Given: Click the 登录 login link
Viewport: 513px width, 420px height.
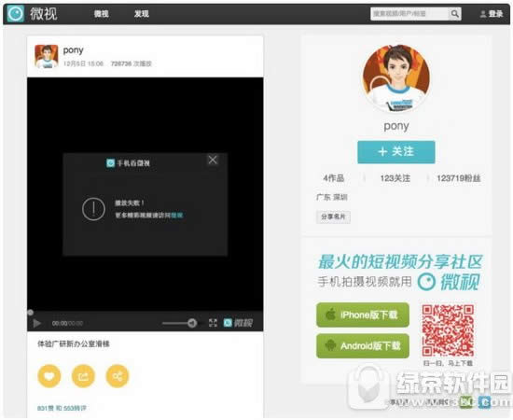Looking at the screenshot, I should point(492,14).
